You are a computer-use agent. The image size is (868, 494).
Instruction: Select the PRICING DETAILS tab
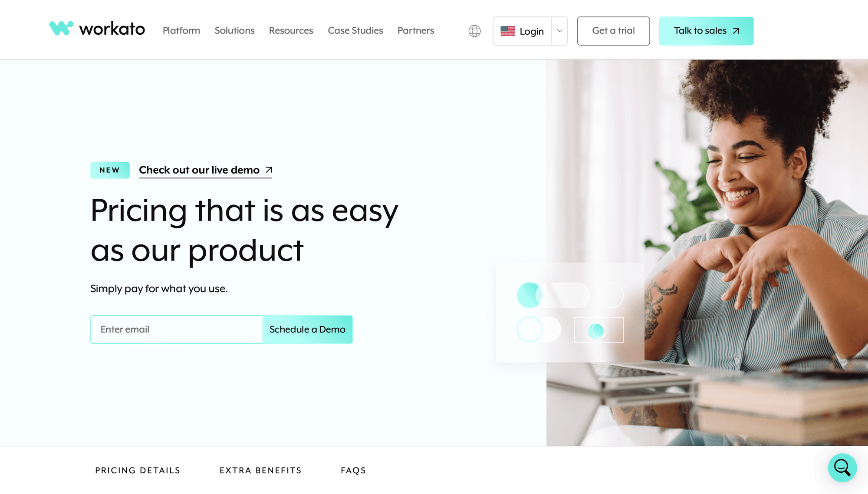tap(138, 470)
